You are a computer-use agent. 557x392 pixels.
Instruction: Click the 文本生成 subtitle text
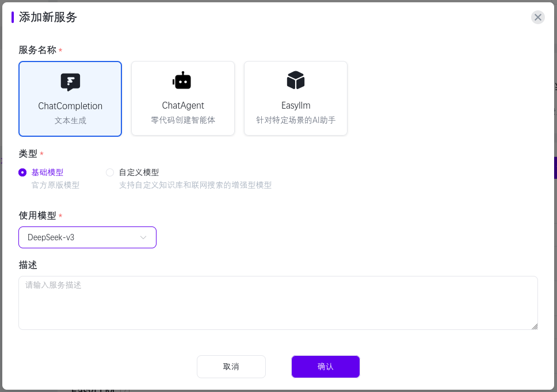(x=70, y=121)
